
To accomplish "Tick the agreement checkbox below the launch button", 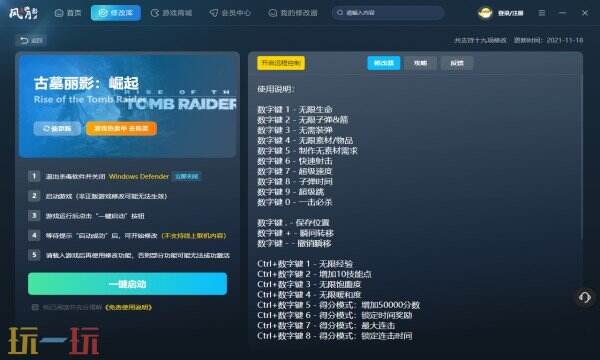I will click(x=35, y=307).
